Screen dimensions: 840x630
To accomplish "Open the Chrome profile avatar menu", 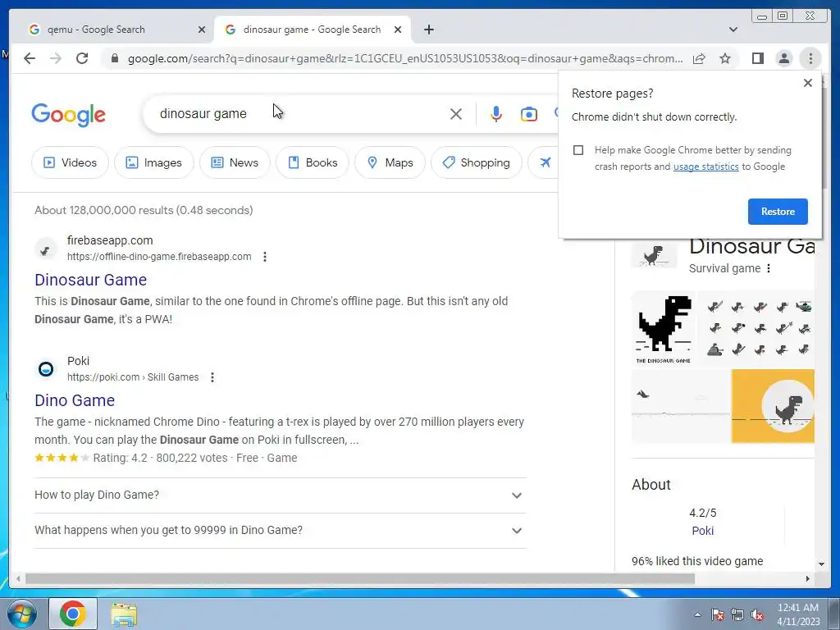I will point(783,58).
